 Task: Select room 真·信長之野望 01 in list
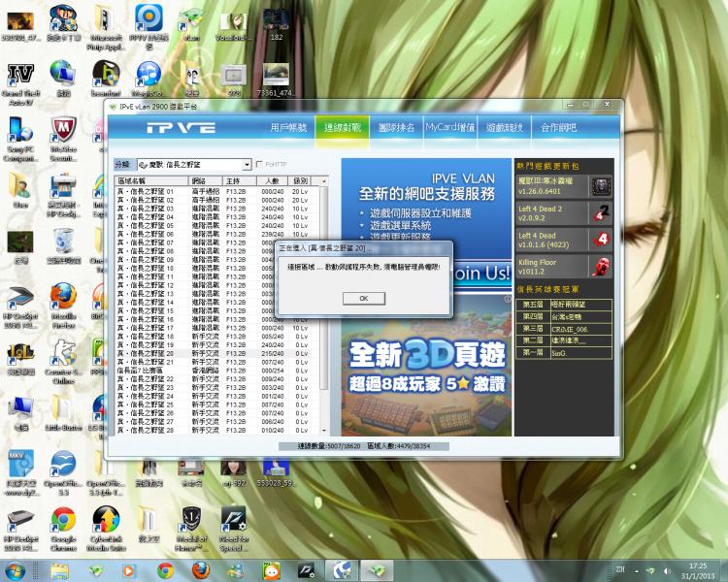tap(146, 192)
